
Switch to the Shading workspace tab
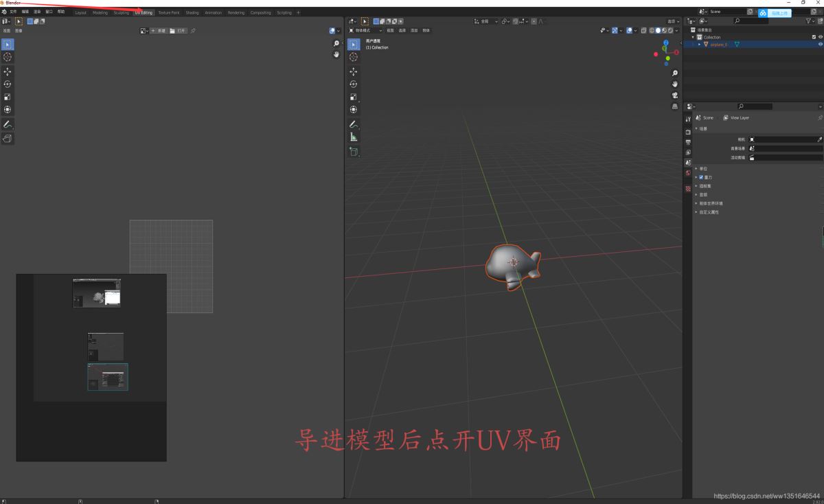tap(192, 12)
